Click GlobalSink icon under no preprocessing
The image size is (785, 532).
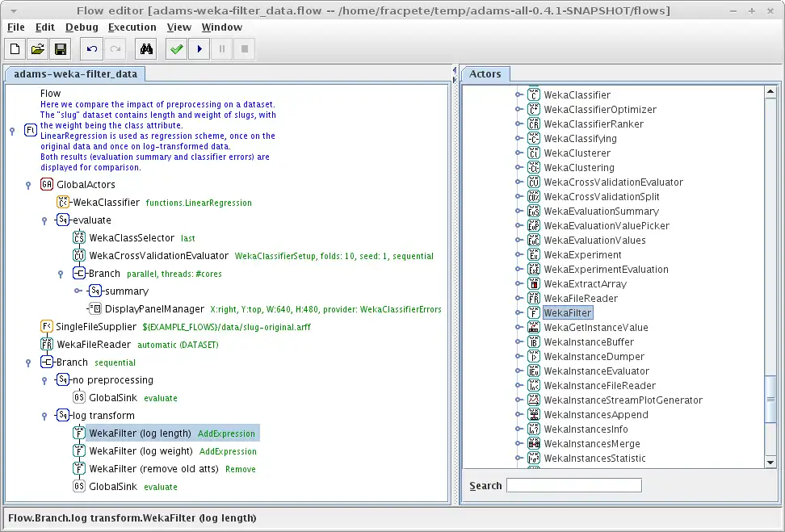pos(79,397)
